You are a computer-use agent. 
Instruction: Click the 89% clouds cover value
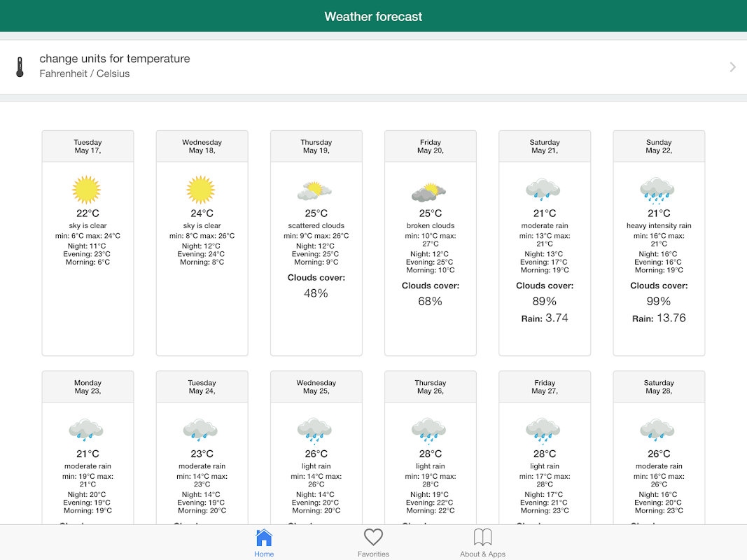(x=545, y=302)
